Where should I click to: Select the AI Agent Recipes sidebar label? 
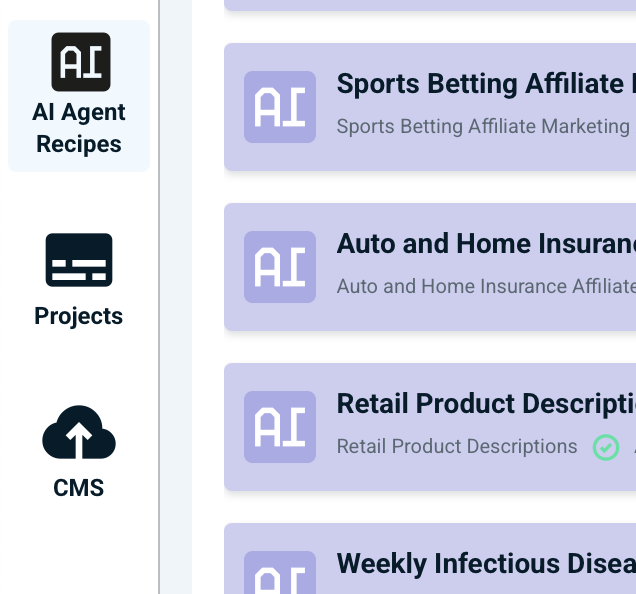[79, 128]
